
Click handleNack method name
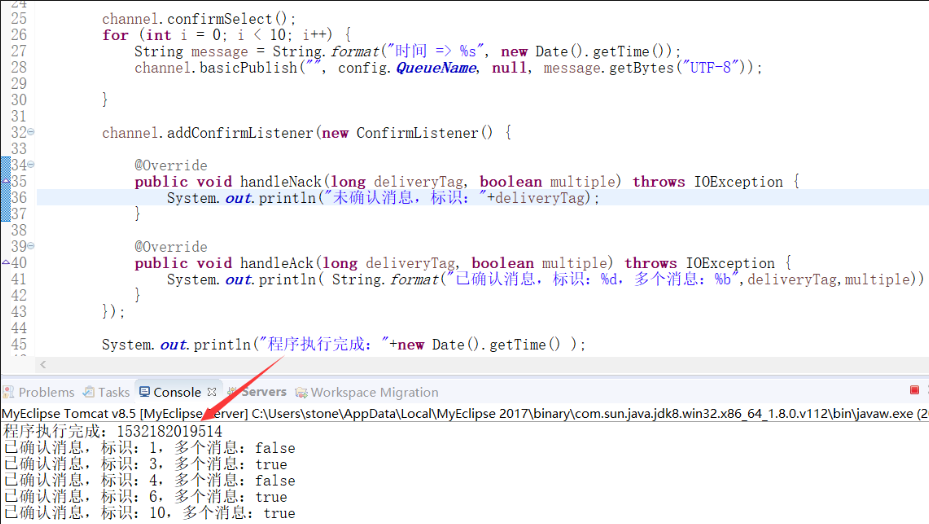(x=280, y=181)
